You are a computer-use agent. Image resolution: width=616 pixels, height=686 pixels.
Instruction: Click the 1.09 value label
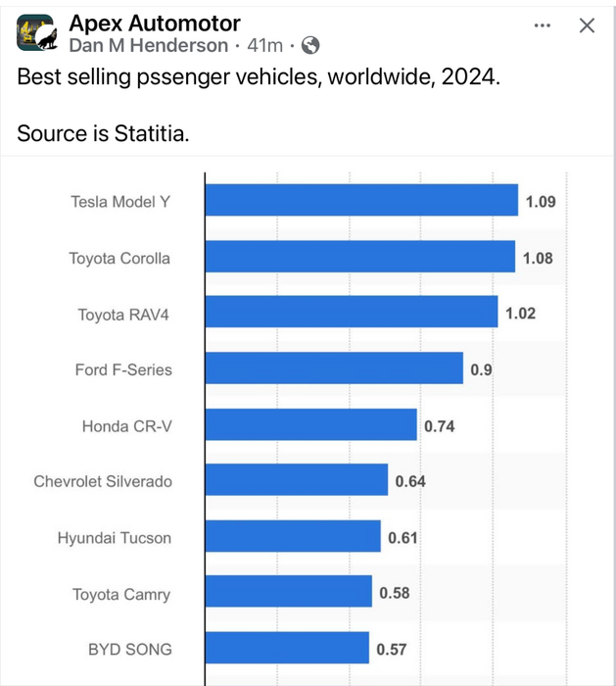tap(541, 202)
